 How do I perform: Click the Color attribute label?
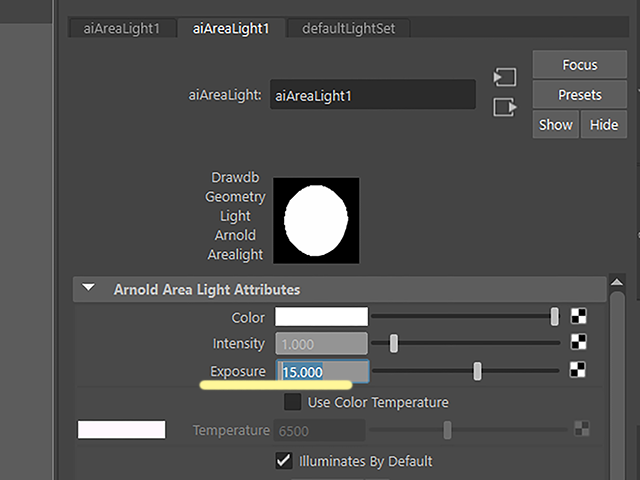point(248,318)
